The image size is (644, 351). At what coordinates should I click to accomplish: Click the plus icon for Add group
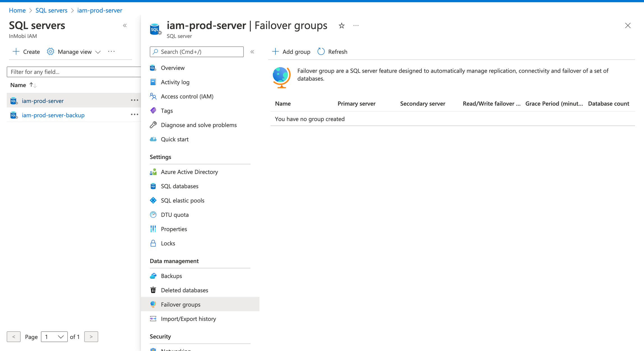[275, 52]
